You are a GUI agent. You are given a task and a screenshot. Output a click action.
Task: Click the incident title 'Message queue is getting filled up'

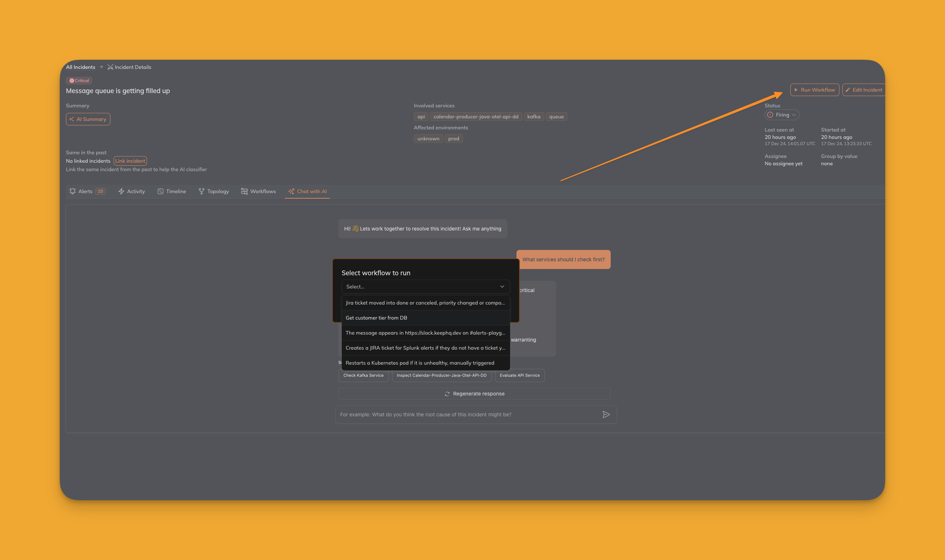(x=118, y=91)
